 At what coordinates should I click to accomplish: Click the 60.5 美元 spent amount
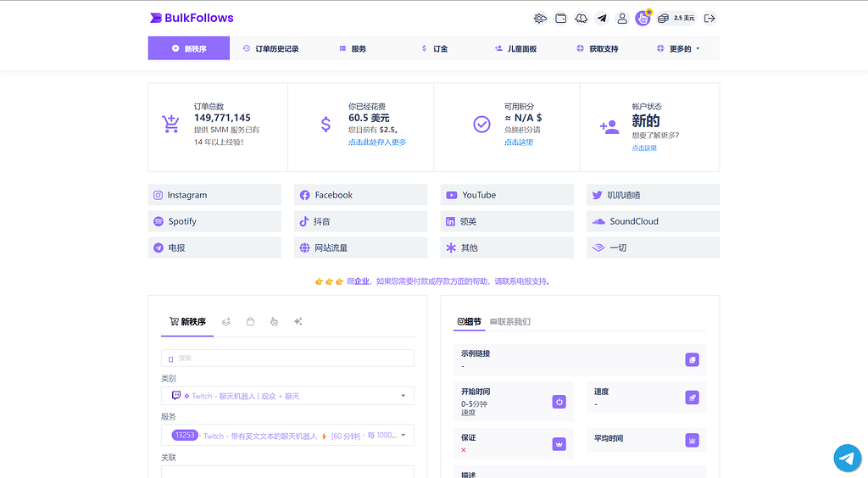[369, 118]
